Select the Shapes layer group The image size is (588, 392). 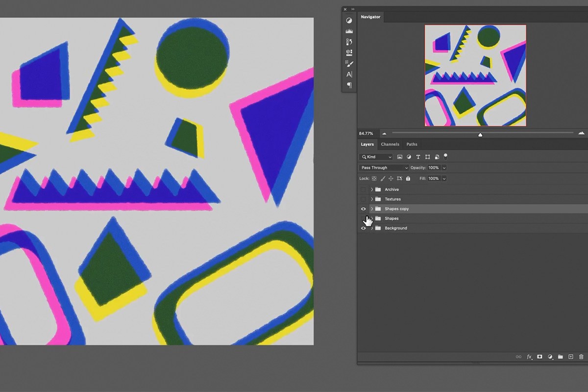(473, 219)
